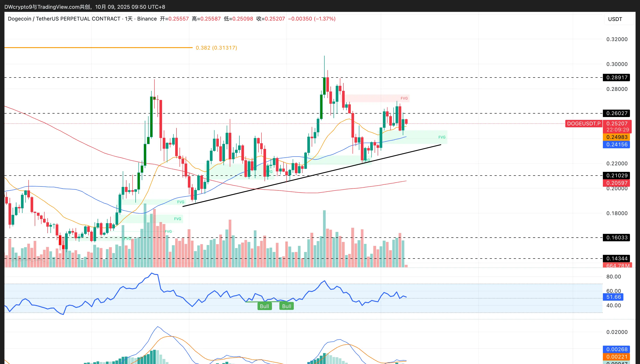Select the 0.14344 price level label
This screenshot has height=364, width=640.
coord(616,259)
